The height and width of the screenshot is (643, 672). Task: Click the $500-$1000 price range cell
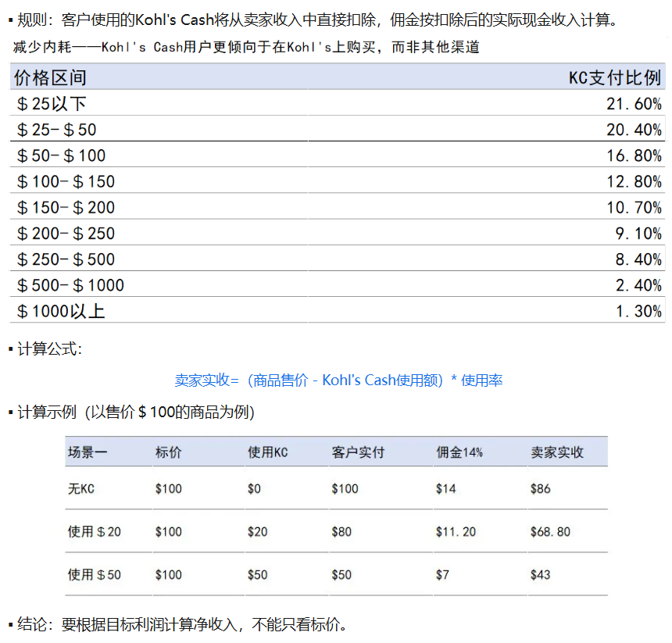(70, 285)
